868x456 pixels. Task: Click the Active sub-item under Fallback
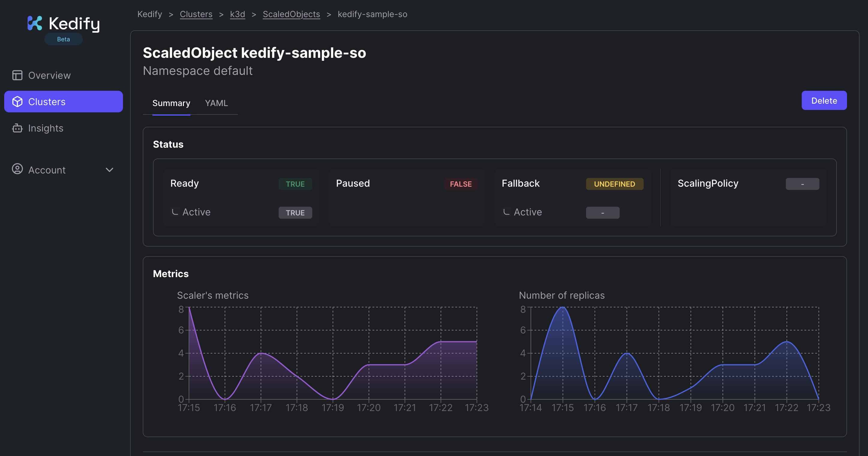click(528, 212)
